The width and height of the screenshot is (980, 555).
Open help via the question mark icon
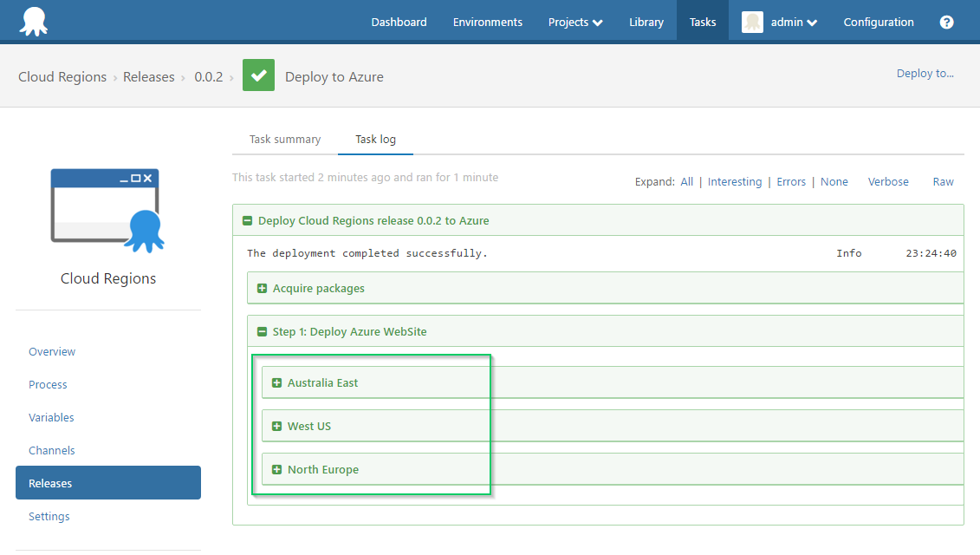pyautogui.click(x=946, y=22)
